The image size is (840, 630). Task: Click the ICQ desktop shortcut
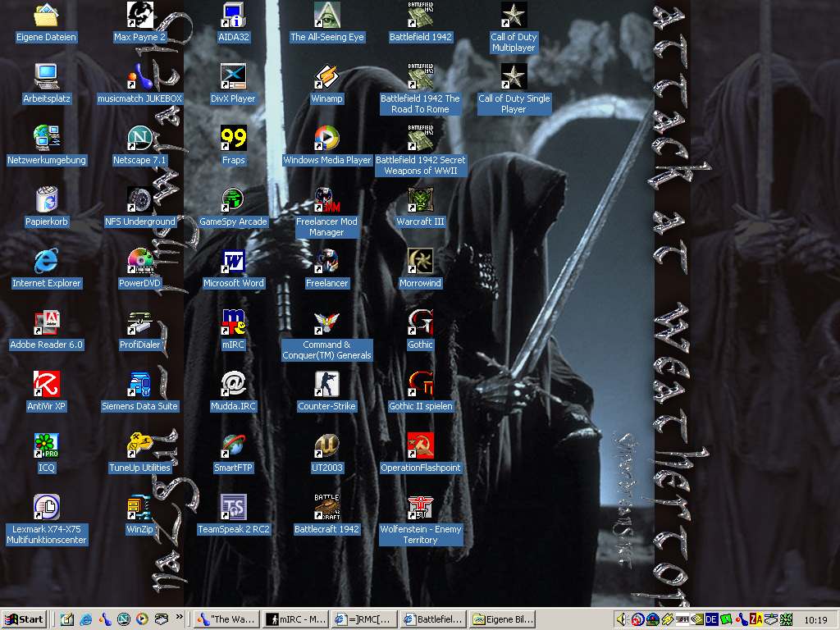coord(46,446)
